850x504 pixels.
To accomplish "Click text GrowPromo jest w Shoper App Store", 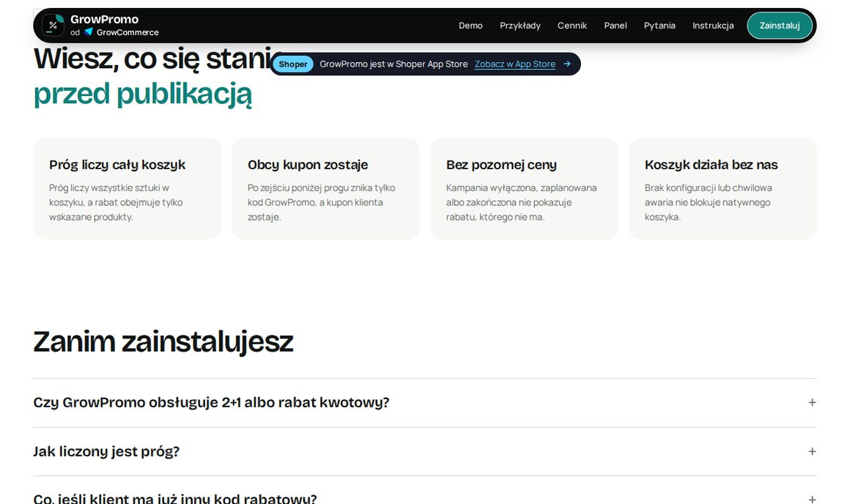I will pos(393,64).
